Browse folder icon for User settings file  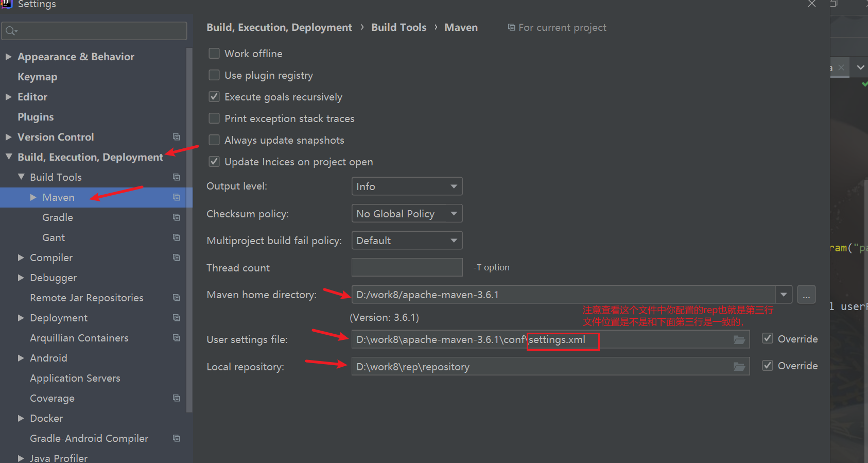coord(739,339)
